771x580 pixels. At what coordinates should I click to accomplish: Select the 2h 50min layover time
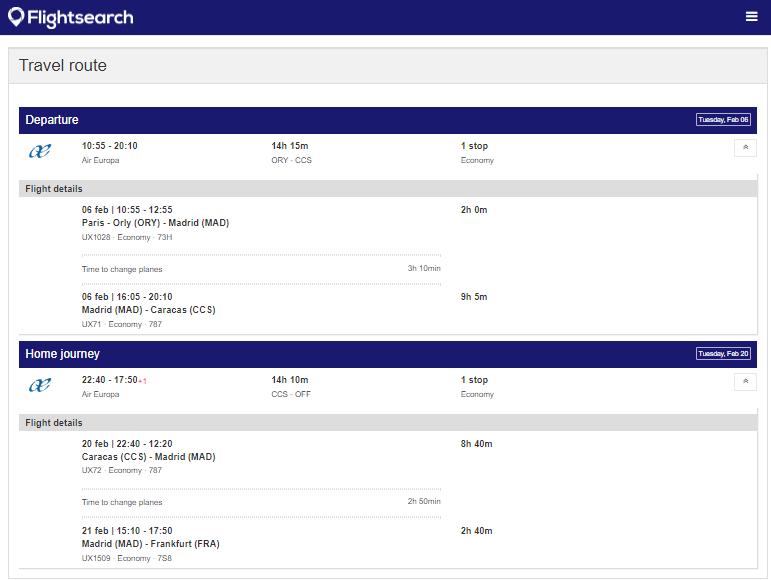coord(424,501)
